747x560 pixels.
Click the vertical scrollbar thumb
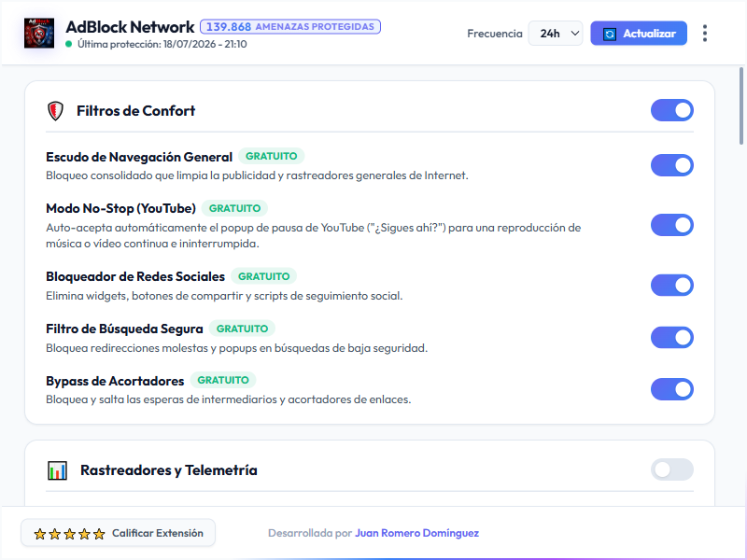pyautogui.click(x=741, y=105)
